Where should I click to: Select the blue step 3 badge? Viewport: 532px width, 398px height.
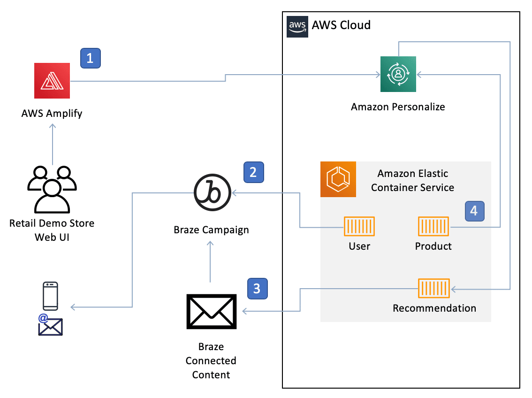257,288
